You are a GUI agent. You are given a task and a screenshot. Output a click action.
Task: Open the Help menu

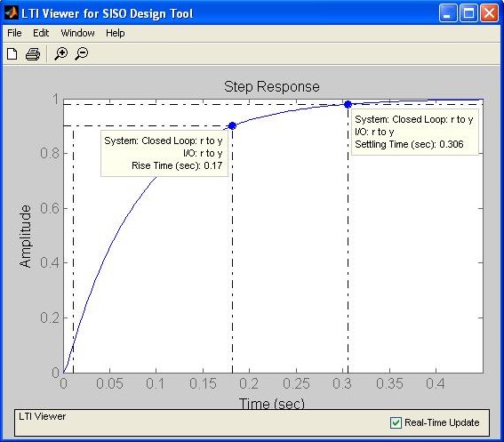coord(116,33)
